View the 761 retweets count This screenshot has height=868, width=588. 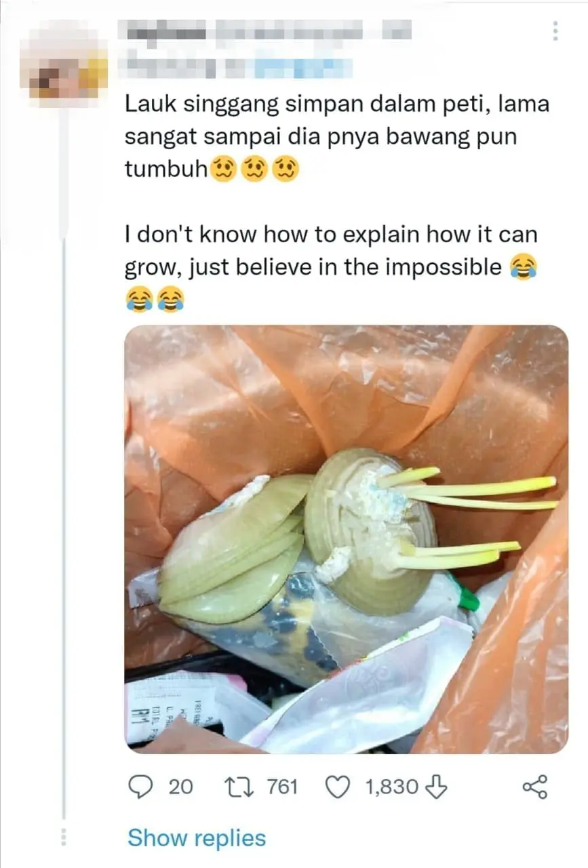pyautogui.click(x=282, y=787)
